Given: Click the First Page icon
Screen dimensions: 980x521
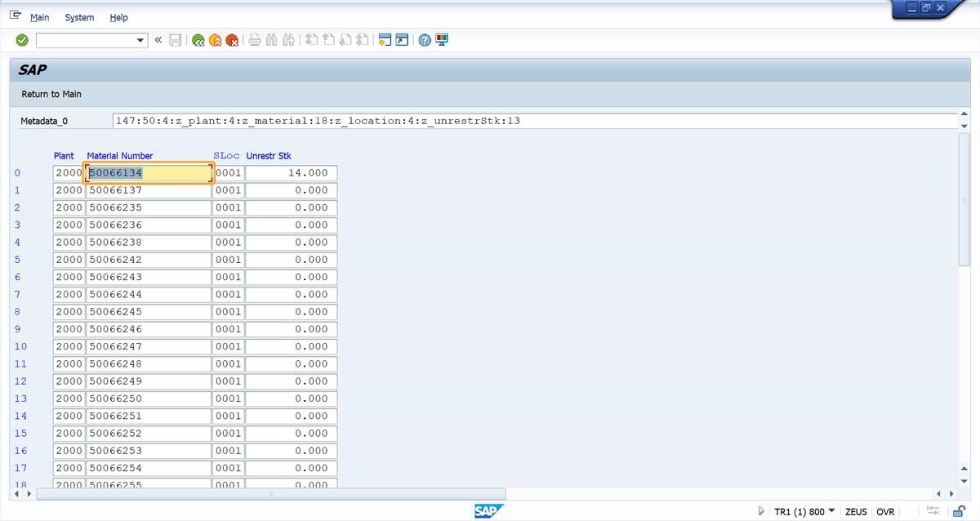Looking at the screenshot, I should pos(311,40).
